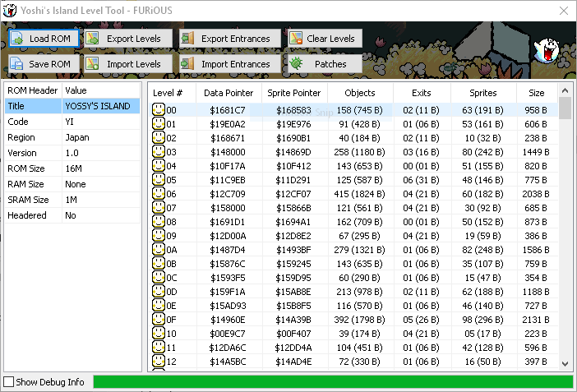Click smiley icon for level 0A
This screenshot has width=577, height=392.
tap(159, 250)
